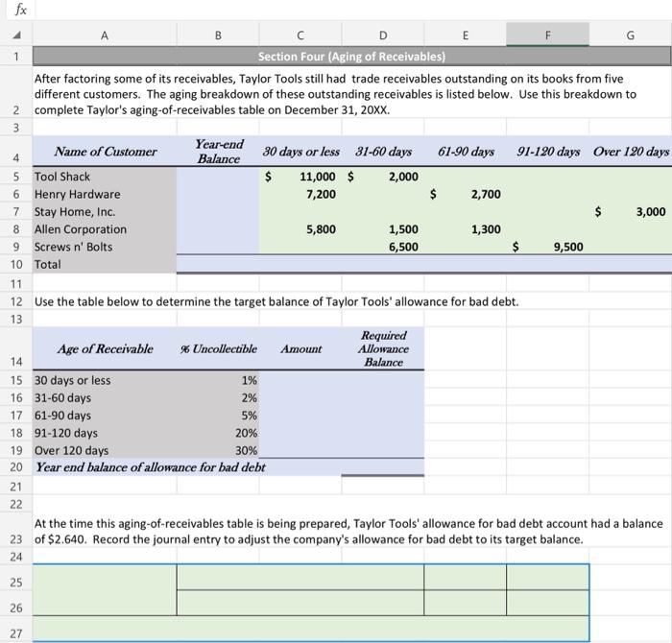Click the '91-120 days' column heading
Image resolution: width=672 pixels, height=643 pixels.
coord(548,152)
